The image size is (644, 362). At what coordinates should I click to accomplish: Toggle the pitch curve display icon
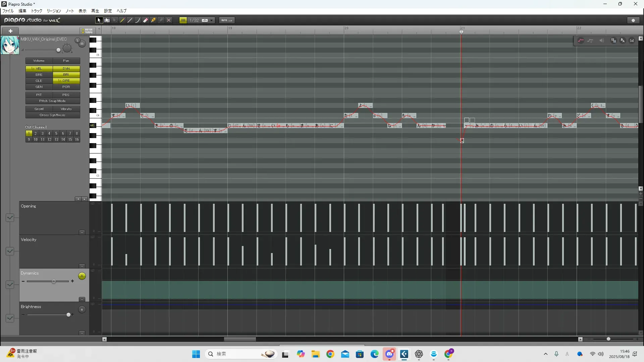[x=581, y=41]
